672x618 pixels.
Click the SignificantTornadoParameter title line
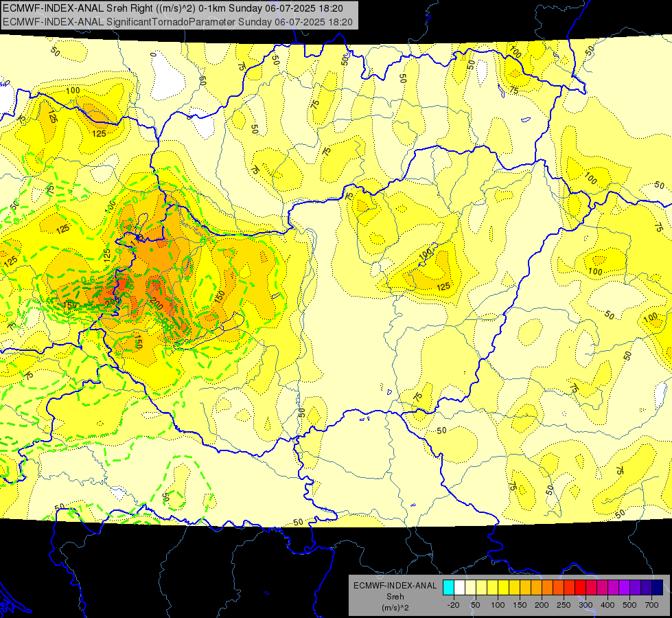177,22
